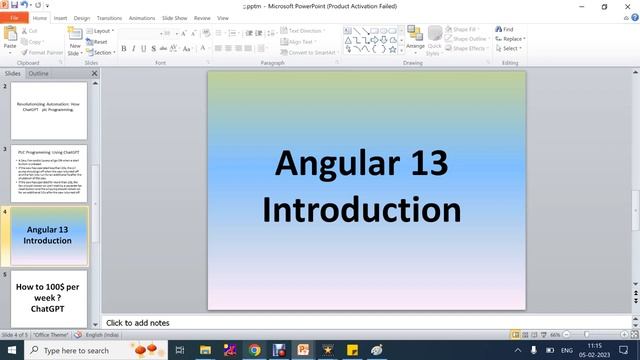Switch to Normal view icon
This screenshot has width=640, height=360.
pos(516,335)
